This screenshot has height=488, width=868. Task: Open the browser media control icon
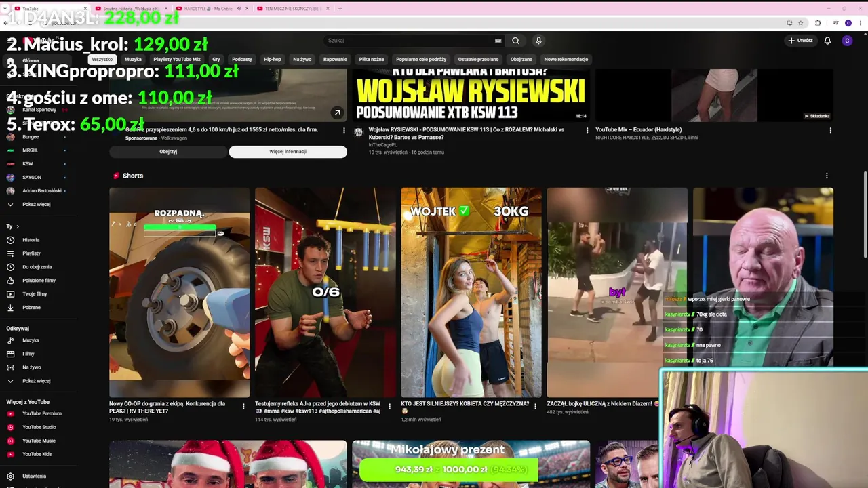(x=835, y=22)
